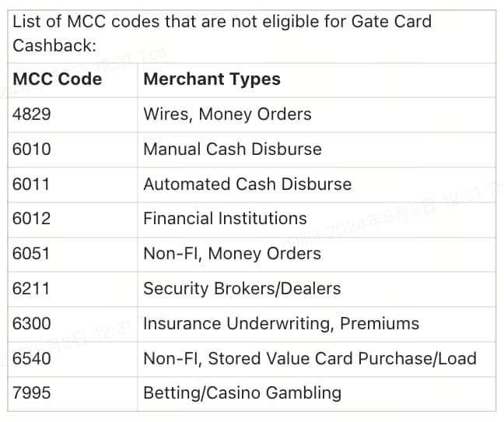504x422 pixels.
Task: Click the "Merchant Types" column header
Action: click(x=212, y=79)
